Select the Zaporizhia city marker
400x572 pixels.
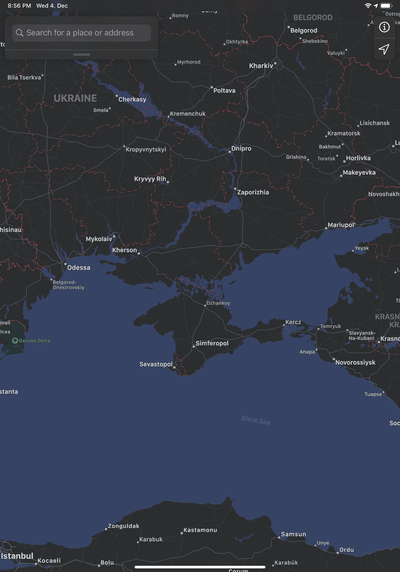point(235,189)
